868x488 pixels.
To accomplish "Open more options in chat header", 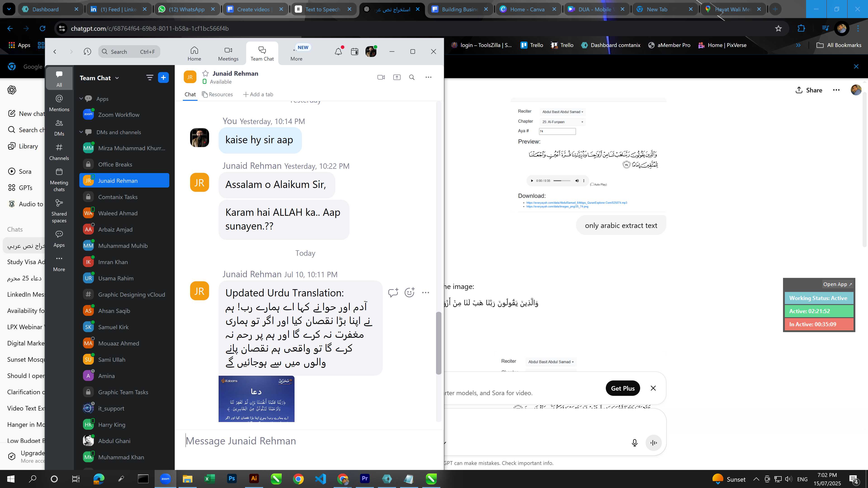I will tap(428, 77).
